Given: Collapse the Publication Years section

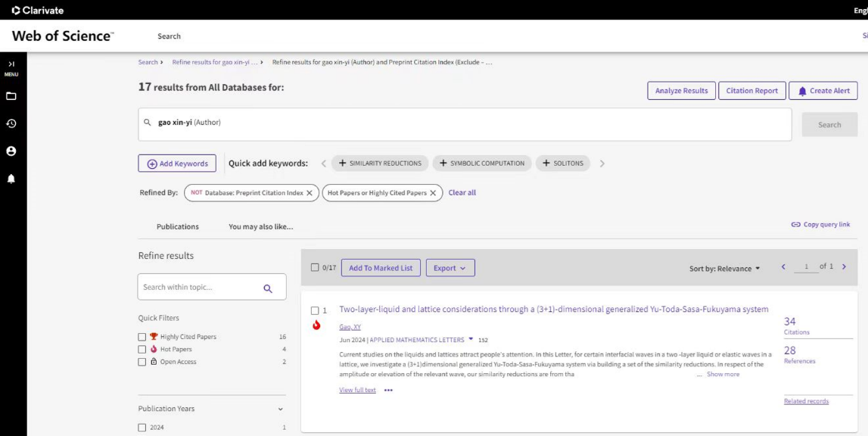Looking at the screenshot, I should click(280, 410).
